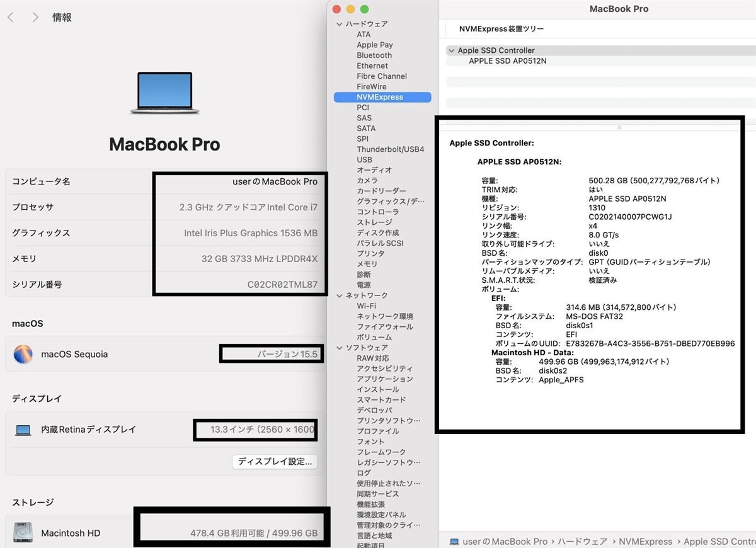Go forward using the right chevron
Image resolution: width=756 pixels, height=548 pixels.
click(35, 18)
